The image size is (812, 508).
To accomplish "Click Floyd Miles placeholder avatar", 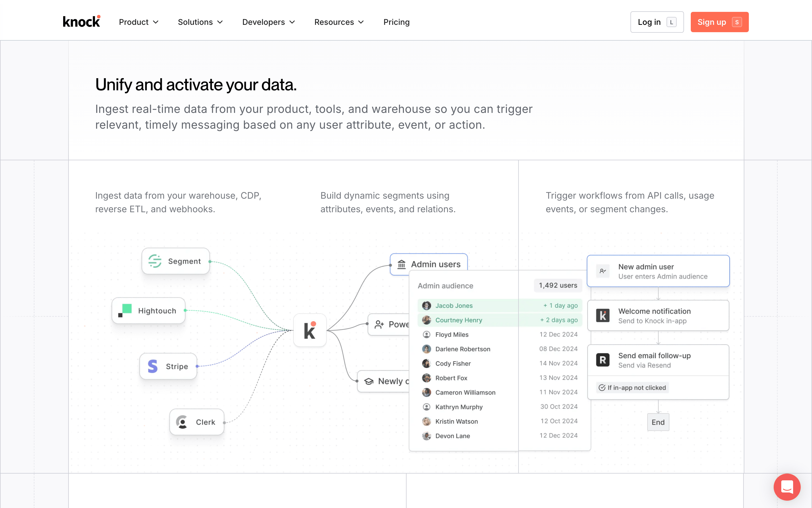I will click(427, 335).
